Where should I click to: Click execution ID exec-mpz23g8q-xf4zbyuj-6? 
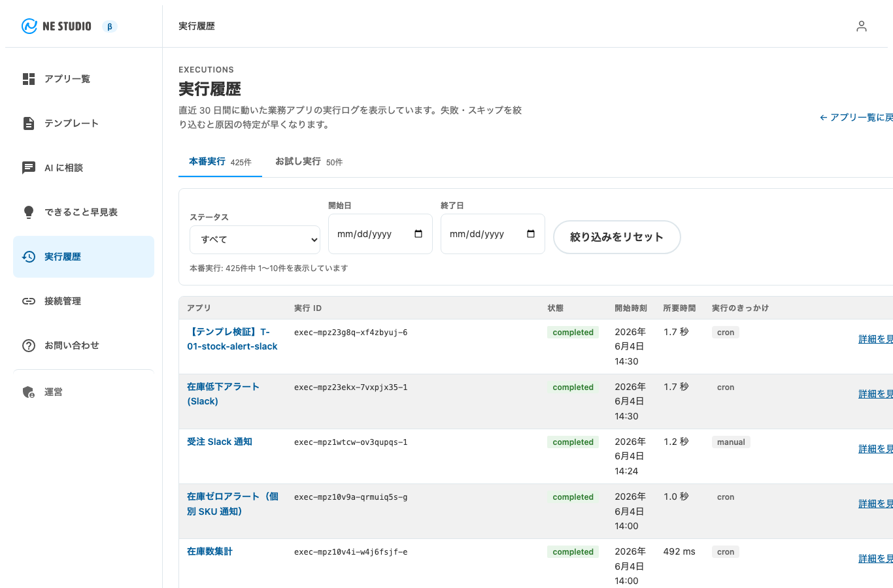coord(351,333)
